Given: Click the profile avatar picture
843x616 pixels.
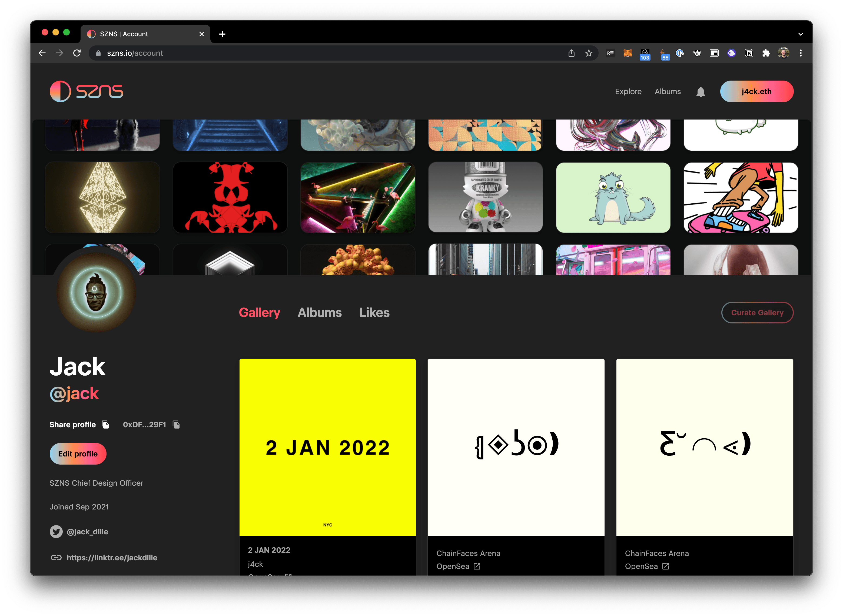Looking at the screenshot, I should click(x=96, y=292).
